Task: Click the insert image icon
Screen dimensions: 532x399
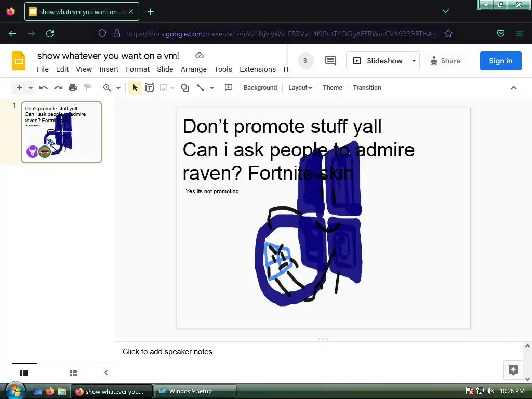Action: [164, 88]
